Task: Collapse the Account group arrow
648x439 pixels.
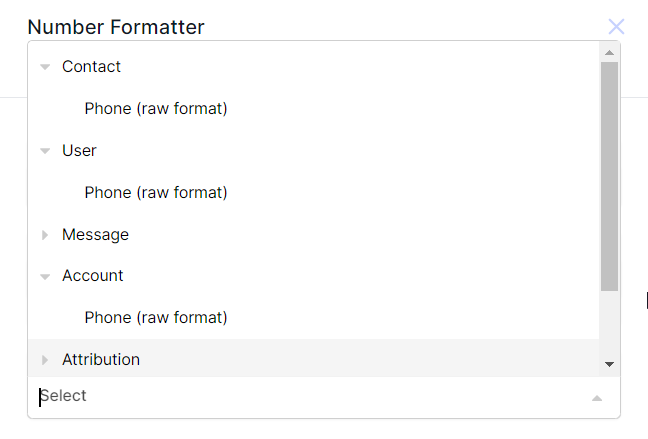Action: point(45,276)
